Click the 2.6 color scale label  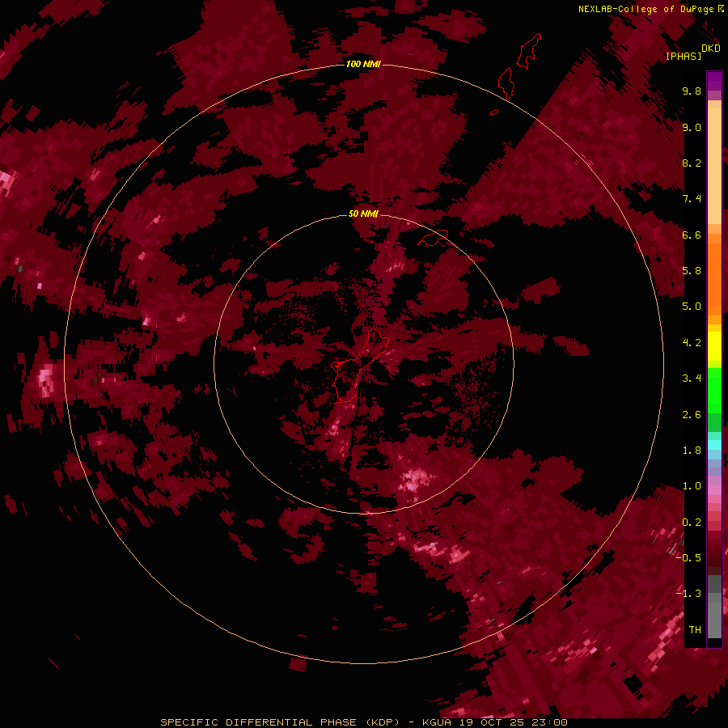click(x=692, y=415)
